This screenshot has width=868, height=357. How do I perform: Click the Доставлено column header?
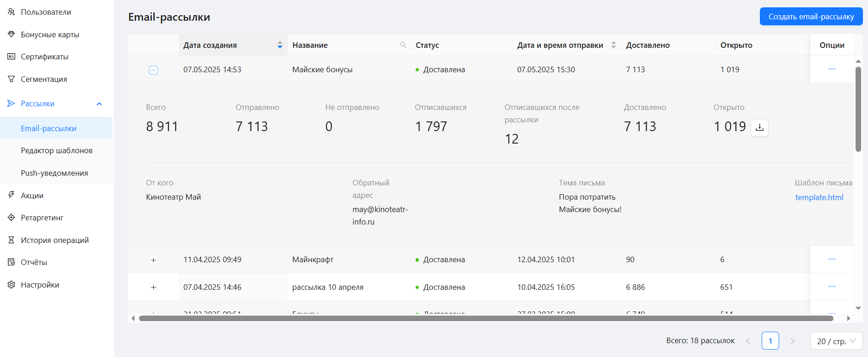click(648, 45)
